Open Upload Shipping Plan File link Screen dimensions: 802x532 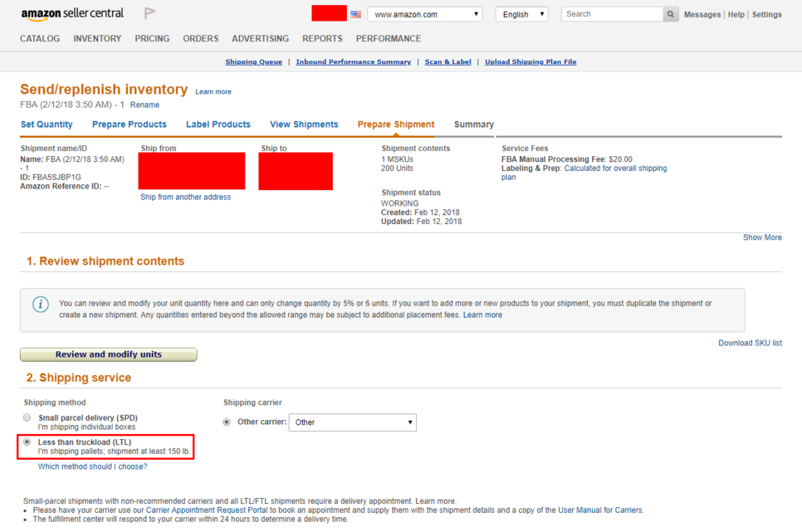point(531,62)
